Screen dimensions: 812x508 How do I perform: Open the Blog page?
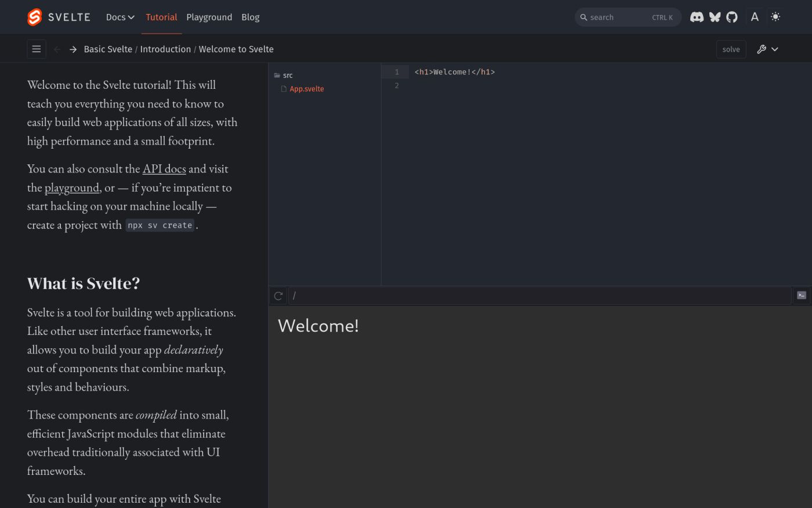tap(251, 17)
